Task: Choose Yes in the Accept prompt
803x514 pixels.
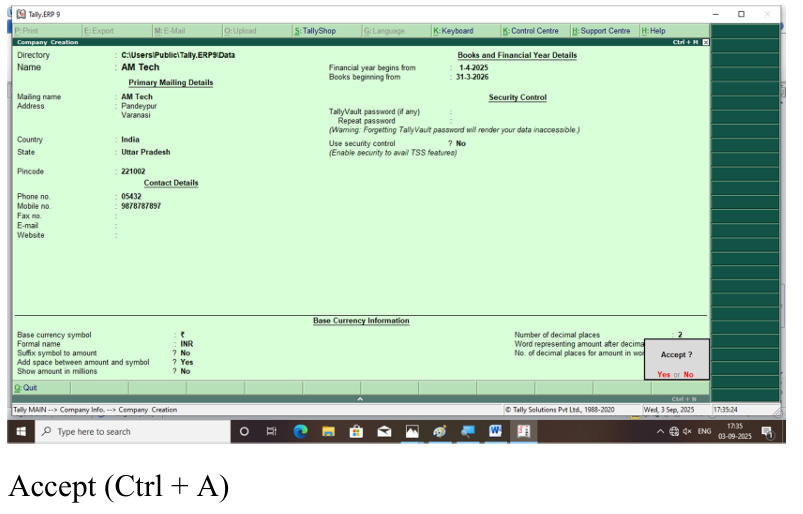Action: coord(663,374)
